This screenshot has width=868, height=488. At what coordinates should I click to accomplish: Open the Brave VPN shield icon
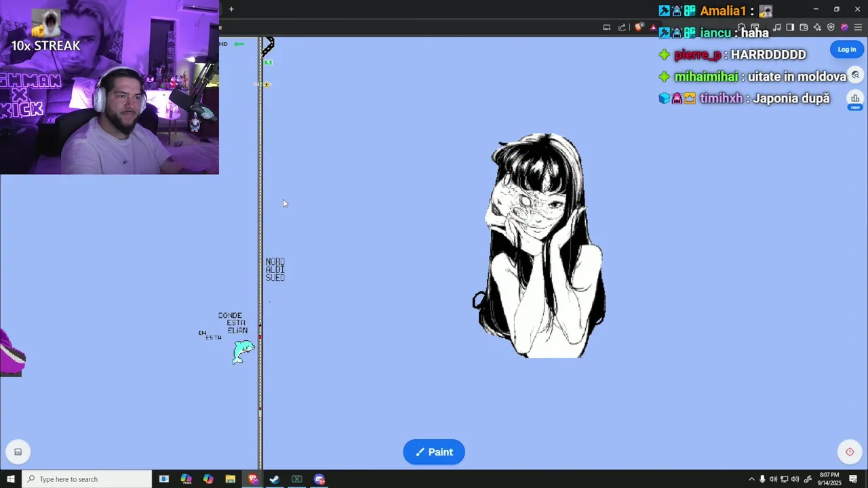(831, 28)
